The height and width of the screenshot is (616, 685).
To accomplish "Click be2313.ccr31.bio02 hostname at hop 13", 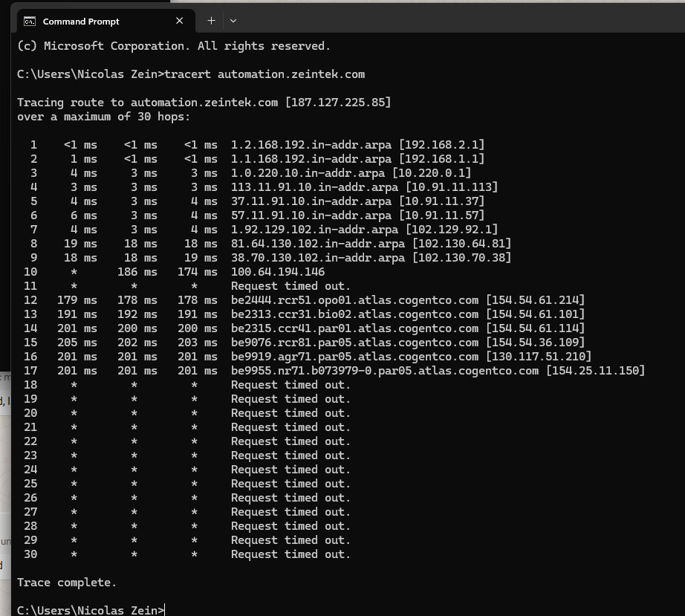I will 354,314.
